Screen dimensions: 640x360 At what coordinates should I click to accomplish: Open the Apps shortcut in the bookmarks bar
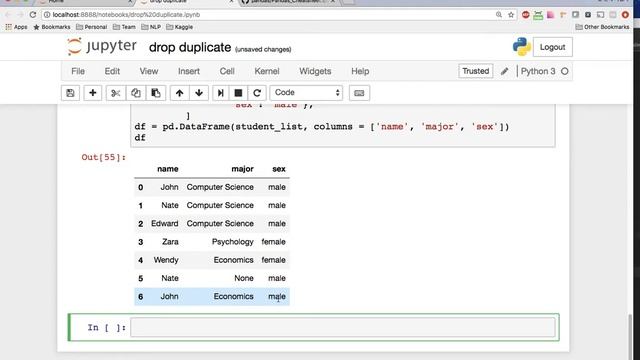[x=16, y=27]
